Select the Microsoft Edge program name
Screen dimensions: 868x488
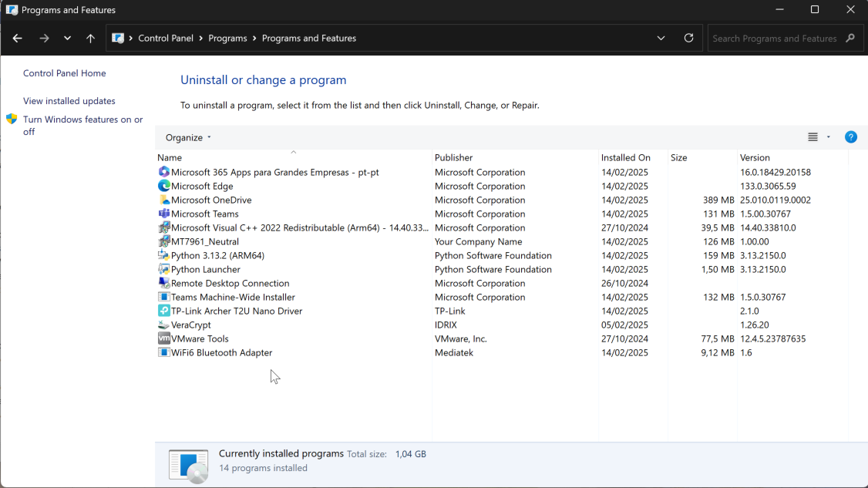point(202,186)
